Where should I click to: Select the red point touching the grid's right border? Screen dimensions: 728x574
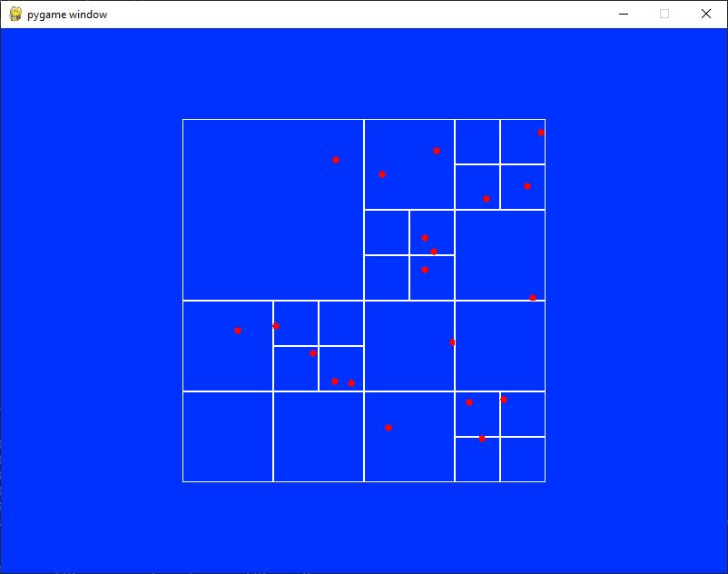(x=531, y=297)
